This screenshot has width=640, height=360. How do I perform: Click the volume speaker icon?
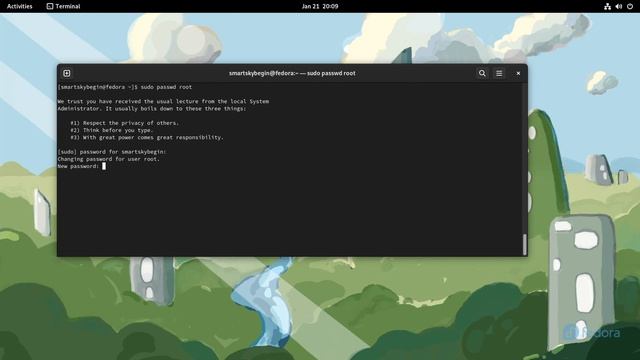618,6
